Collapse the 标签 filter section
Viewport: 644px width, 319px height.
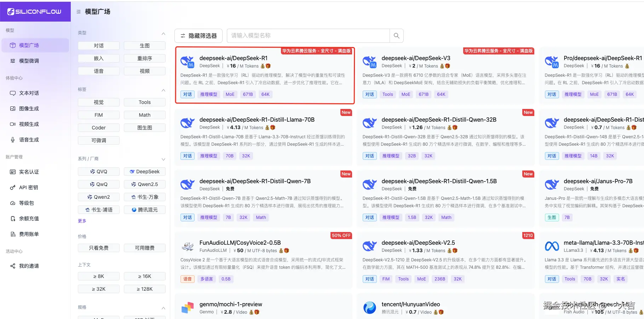tap(163, 90)
